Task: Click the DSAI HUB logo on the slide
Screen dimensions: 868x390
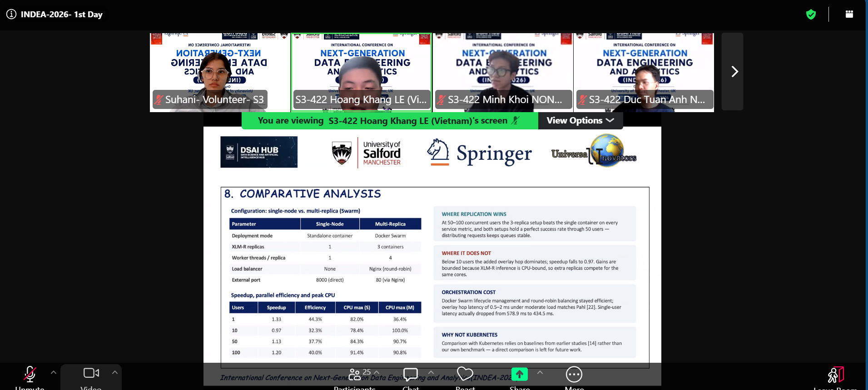Action: pyautogui.click(x=259, y=152)
